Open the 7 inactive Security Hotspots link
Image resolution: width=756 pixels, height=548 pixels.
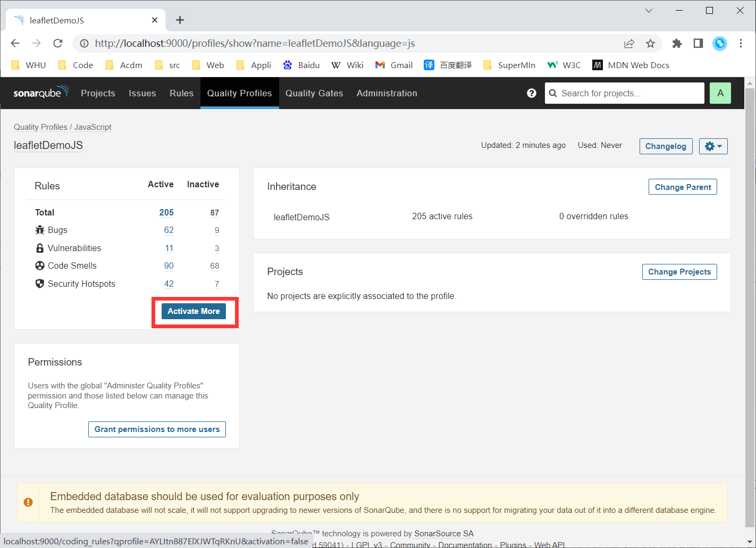tap(217, 284)
